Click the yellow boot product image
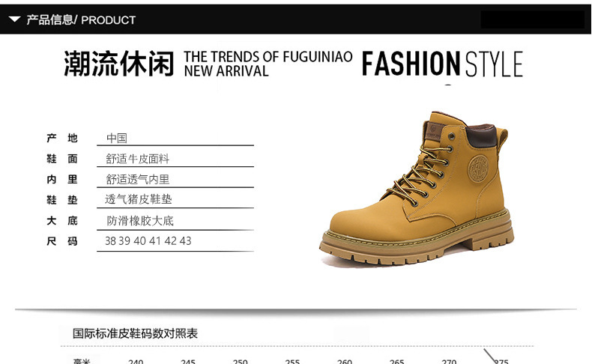The height and width of the screenshot is (364, 592). [417, 189]
